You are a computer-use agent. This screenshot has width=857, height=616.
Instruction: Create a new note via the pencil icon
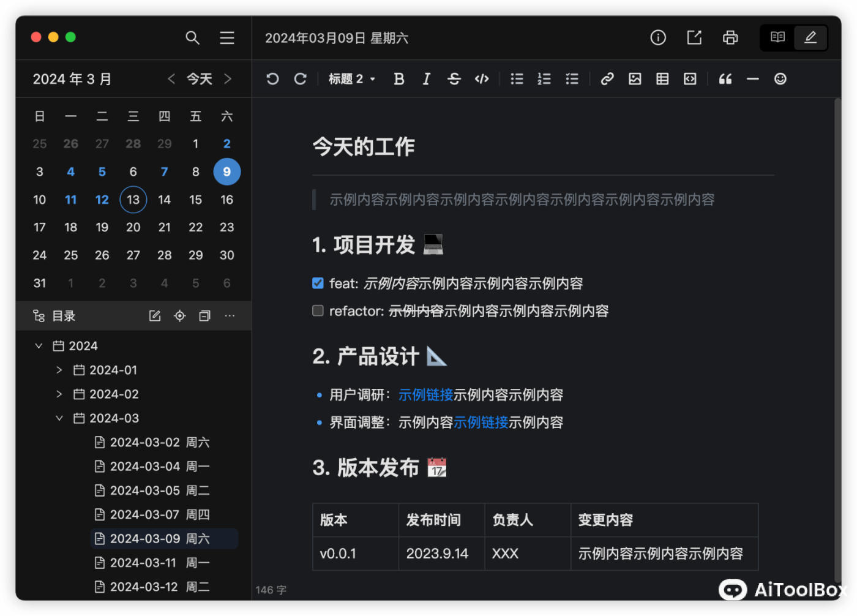(154, 315)
